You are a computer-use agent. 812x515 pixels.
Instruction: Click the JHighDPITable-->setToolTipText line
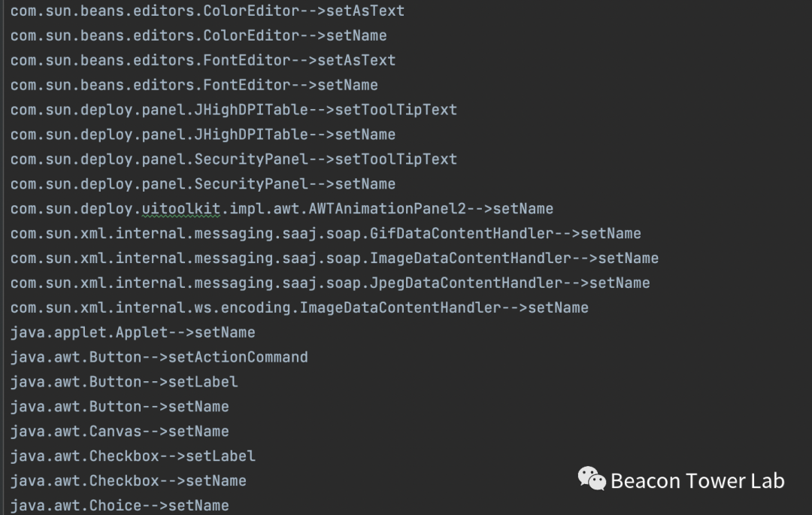coord(233,110)
